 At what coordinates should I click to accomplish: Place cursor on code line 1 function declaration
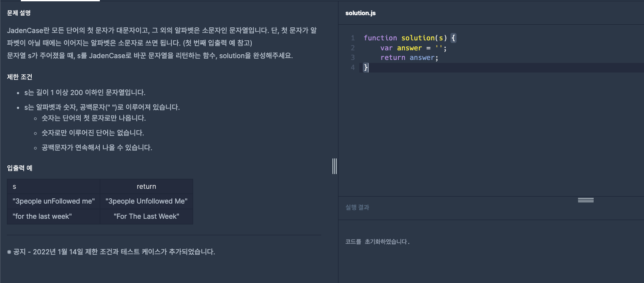[410, 38]
